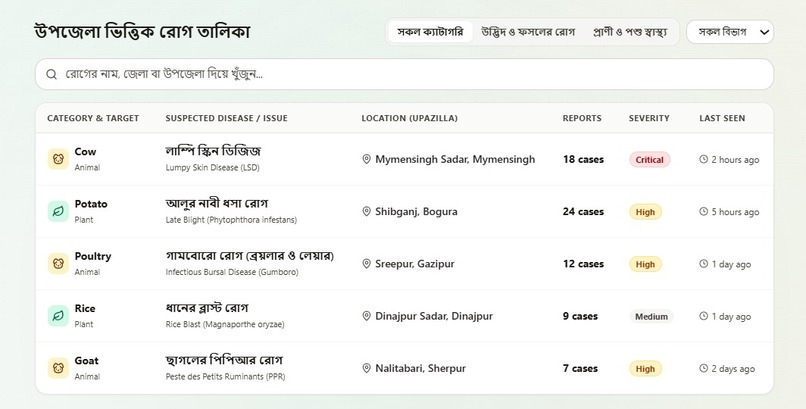The width and height of the screenshot is (806, 409).
Task: Click clock icon next to 5 hours ago
Action: (704, 212)
